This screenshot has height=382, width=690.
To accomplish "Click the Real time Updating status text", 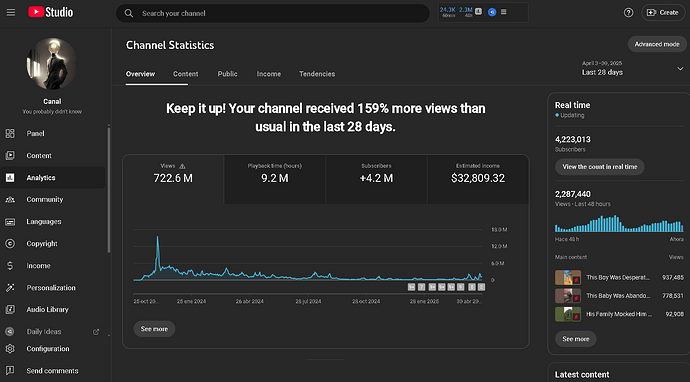I will [572, 115].
